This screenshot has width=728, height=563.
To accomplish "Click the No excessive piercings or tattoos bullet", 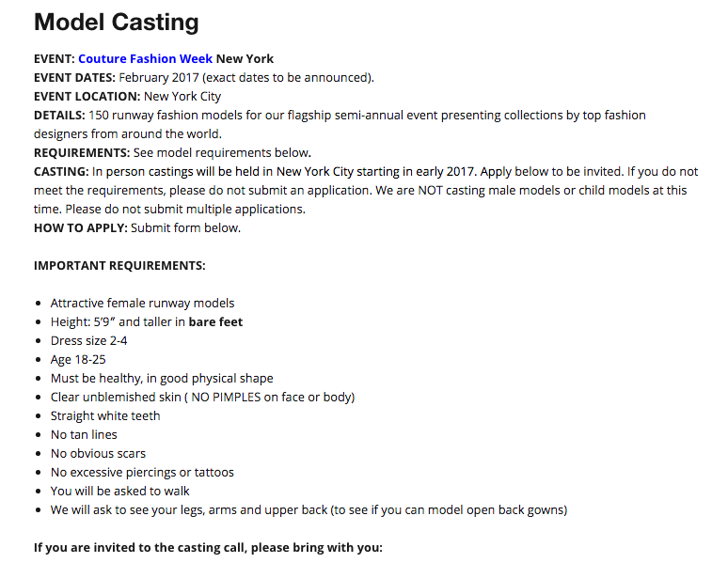I will (142, 473).
